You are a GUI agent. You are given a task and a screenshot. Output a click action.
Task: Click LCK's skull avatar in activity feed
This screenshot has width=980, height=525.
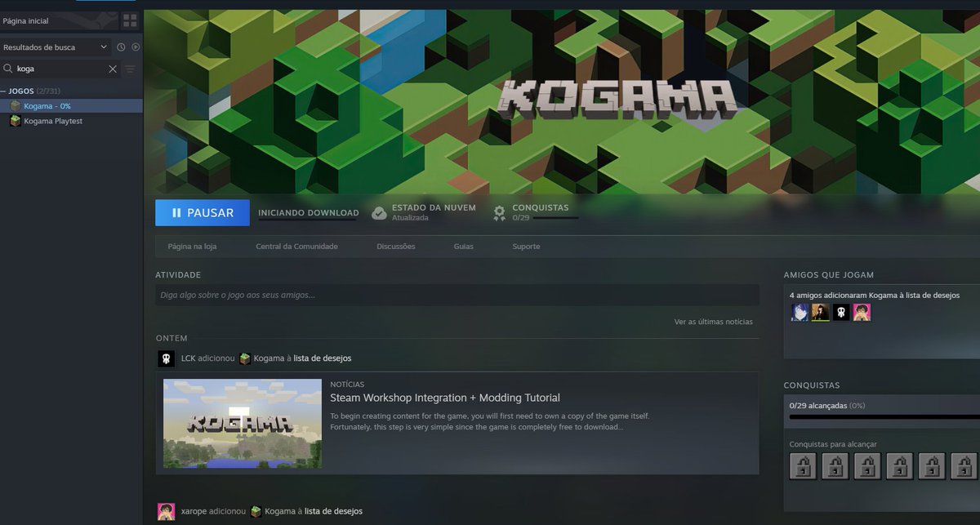click(166, 358)
